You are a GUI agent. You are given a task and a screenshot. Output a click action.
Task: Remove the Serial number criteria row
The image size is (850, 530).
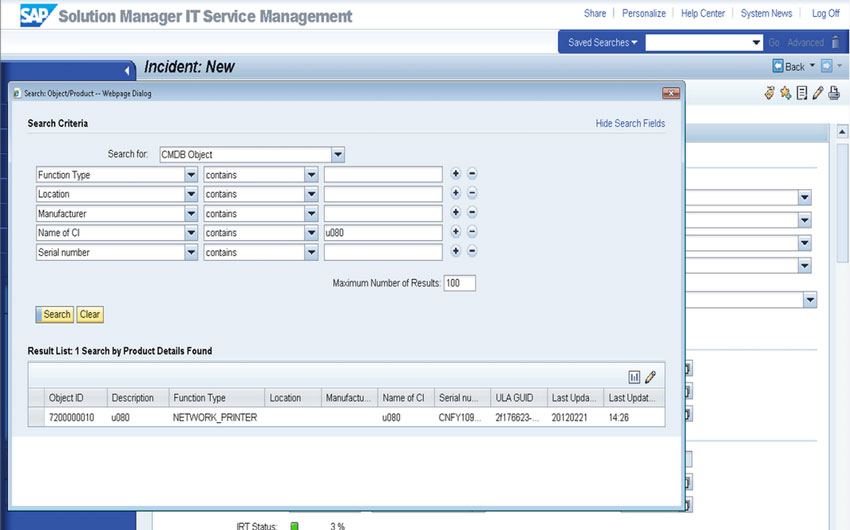tap(472, 251)
